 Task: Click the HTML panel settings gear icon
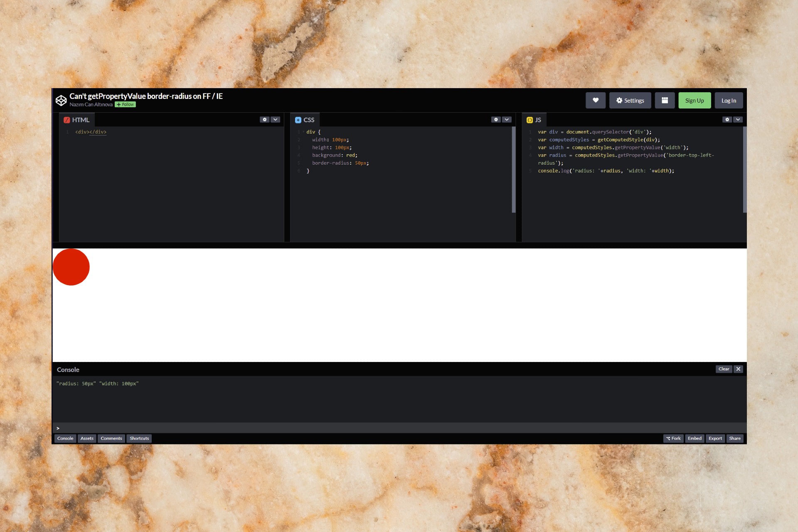(265, 119)
